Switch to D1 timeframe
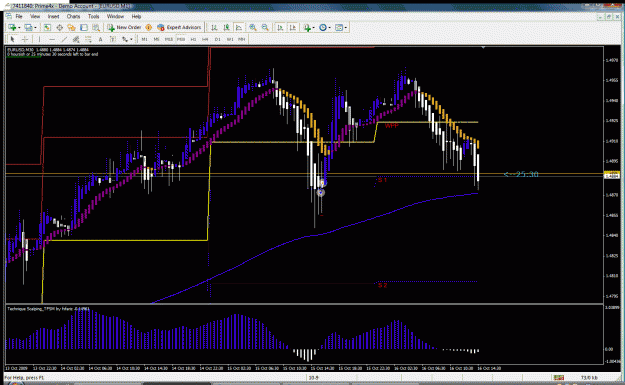Screen dimensions: 625x385 (218, 39)
